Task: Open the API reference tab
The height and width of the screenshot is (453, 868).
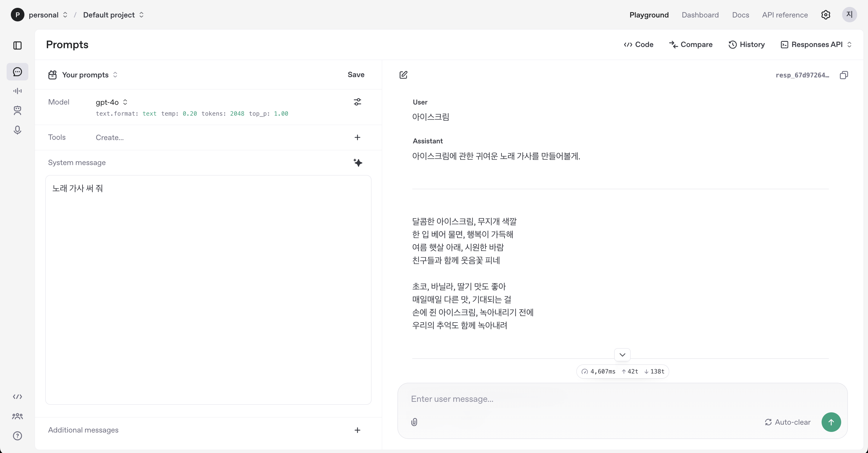Action: (785, 15)
